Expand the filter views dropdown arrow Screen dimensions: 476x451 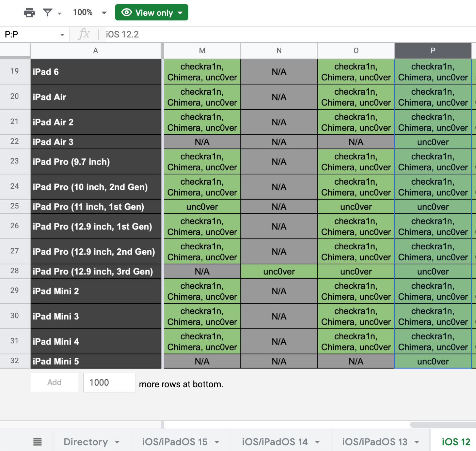[x=60, y=14]
